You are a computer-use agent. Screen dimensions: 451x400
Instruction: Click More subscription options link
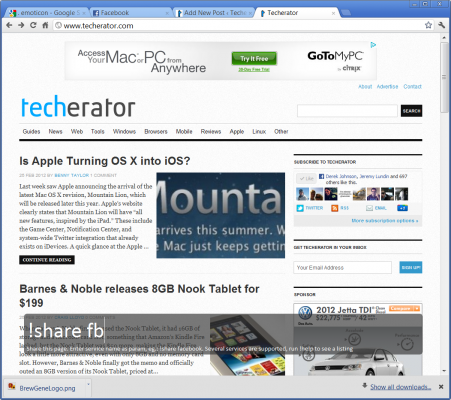tap(385, 221)
